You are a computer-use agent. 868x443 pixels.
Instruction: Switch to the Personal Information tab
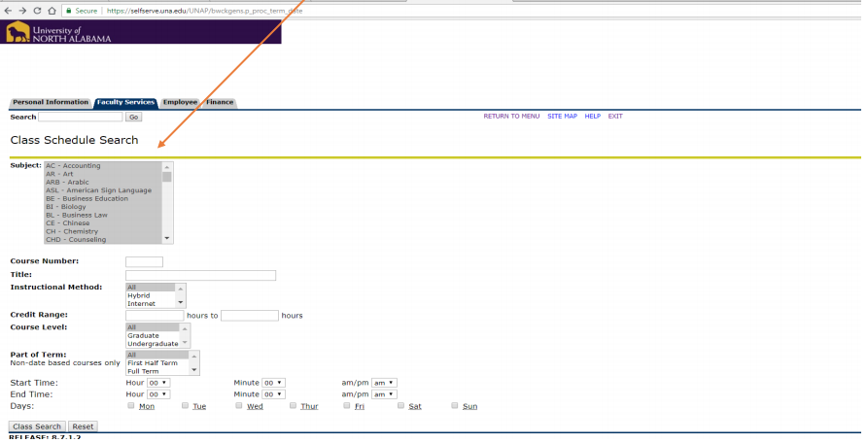tap(51, 102)
